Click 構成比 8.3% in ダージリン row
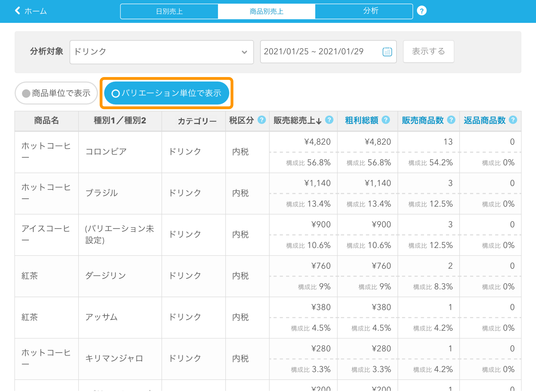Image resolution: width=536 pixels, height=392 pixels. [x=433, y=287]
